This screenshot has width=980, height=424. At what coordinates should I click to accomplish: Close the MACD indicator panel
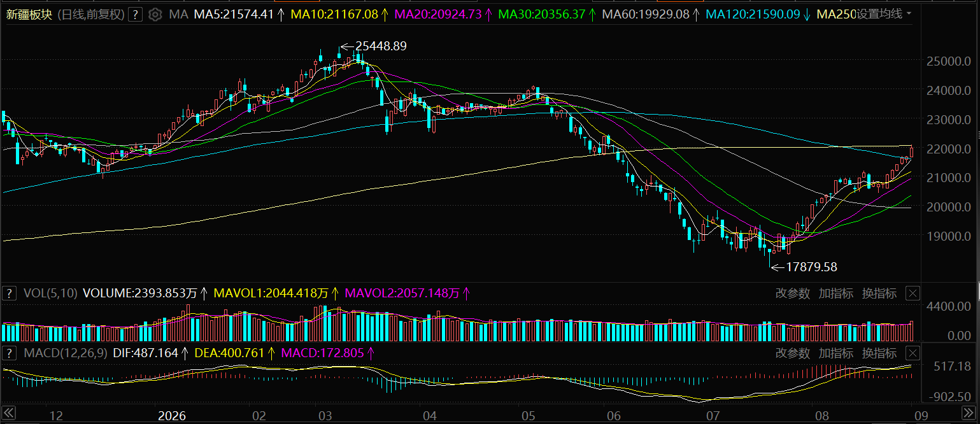coord(913,353)
